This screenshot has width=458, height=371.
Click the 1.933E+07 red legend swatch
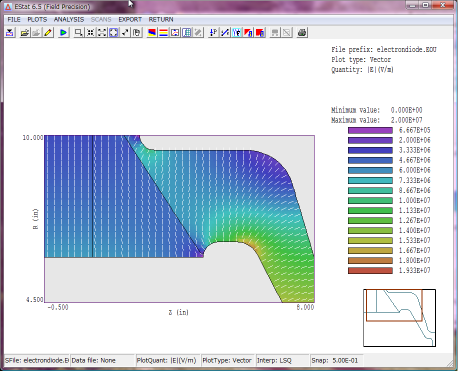click(x=370, y=271)
